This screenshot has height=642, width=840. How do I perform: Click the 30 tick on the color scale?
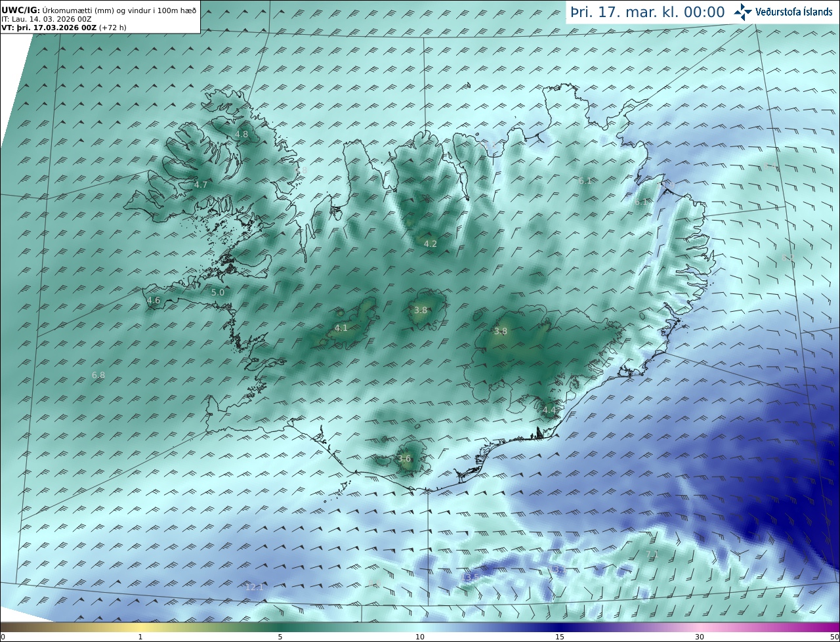[700, 637]
